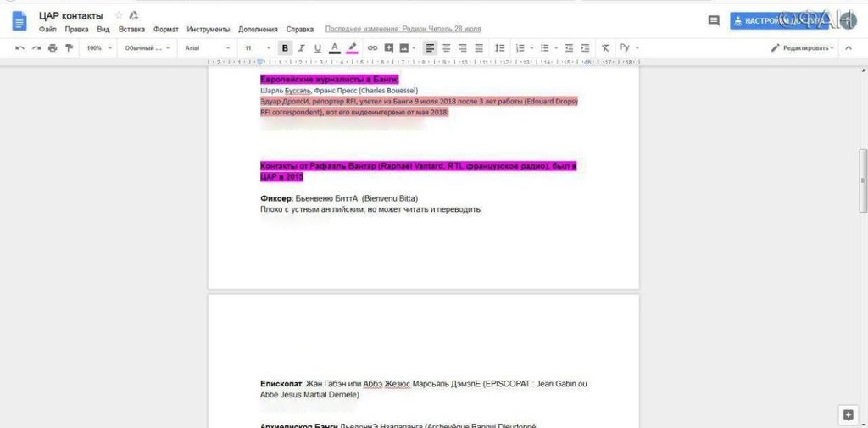Open the comments speech bubble icon

714,20
